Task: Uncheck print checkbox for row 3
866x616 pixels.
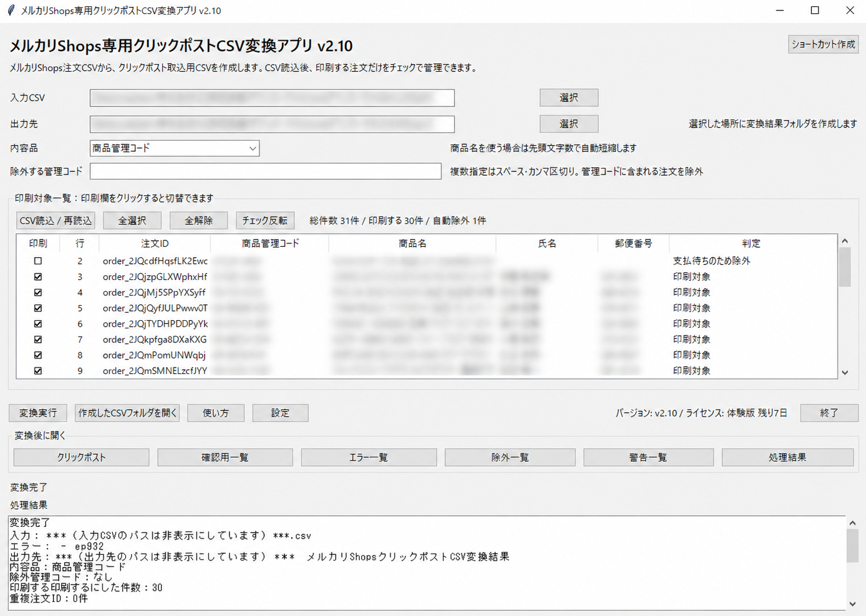Action: pyautogui.click(x=38, y=277)
